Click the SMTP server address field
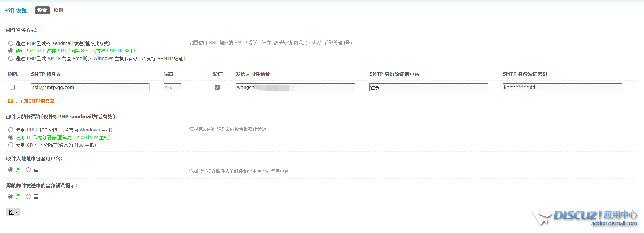Viewport: 644px width, 233px height. click(90, 88)
